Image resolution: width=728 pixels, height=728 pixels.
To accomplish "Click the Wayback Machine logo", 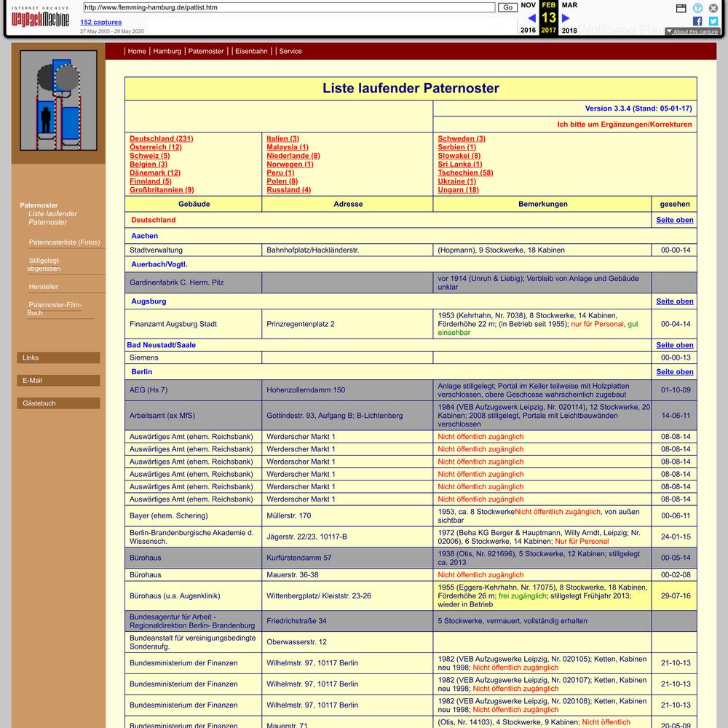I will tap(40, 18).
